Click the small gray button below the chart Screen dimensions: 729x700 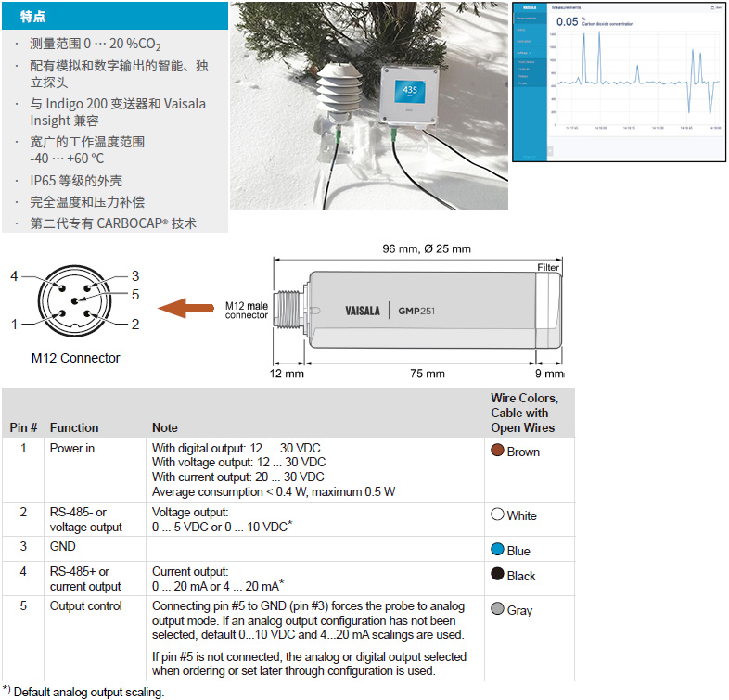point(550,150)
